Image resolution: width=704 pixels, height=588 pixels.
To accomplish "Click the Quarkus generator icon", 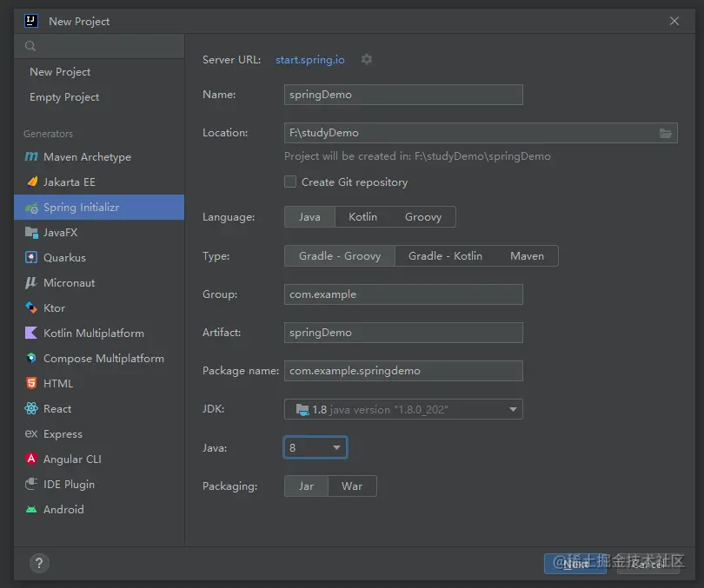I will pos(31,257).
